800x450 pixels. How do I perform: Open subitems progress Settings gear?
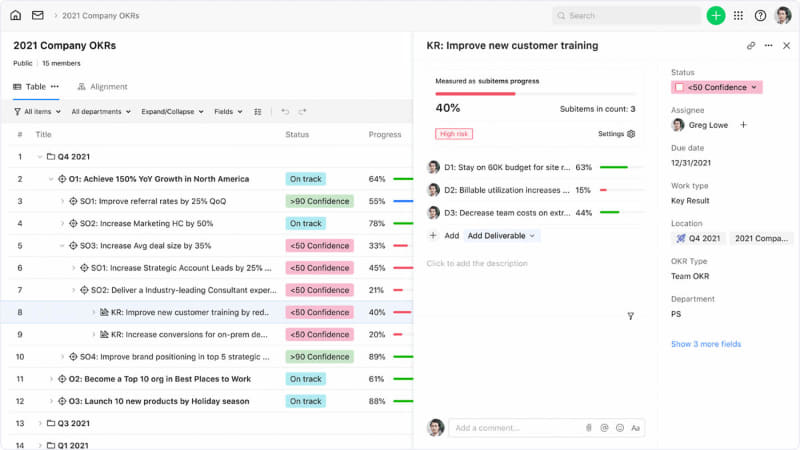pos(631,133)
